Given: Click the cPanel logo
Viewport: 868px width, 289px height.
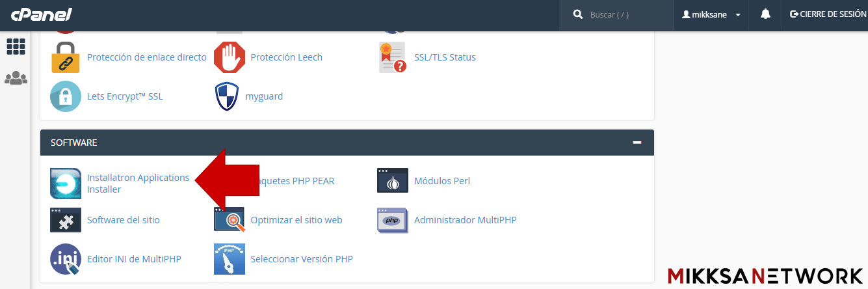Looking at the screenshot, I should (41, 14).
